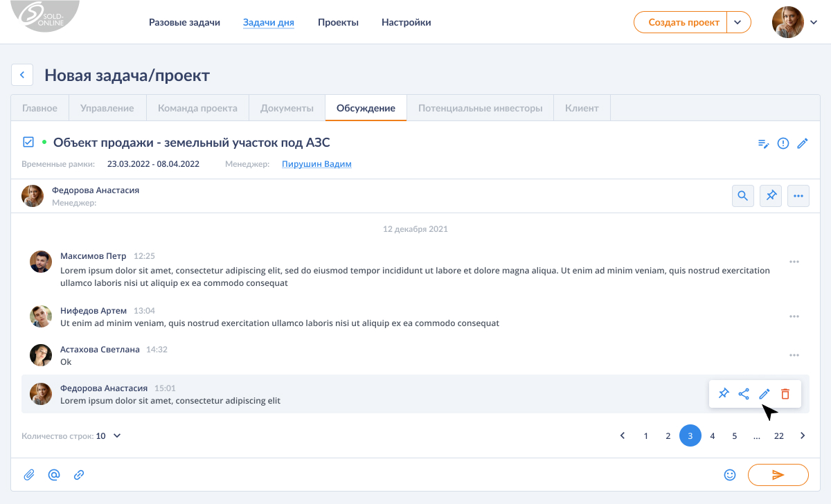Attach a file with the paperclip icon
Image resolution: width=831 pixels, height=504 pixels.
[29, 475]
